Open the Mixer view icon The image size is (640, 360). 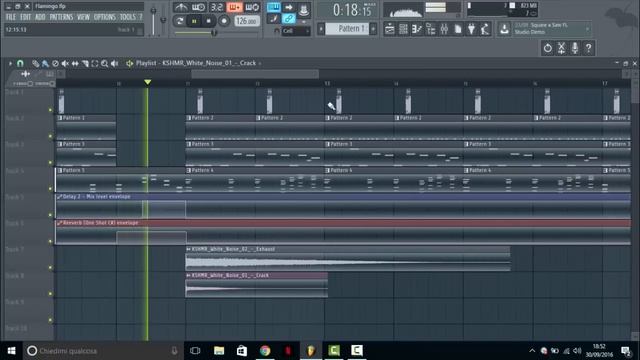click(444, 29)
